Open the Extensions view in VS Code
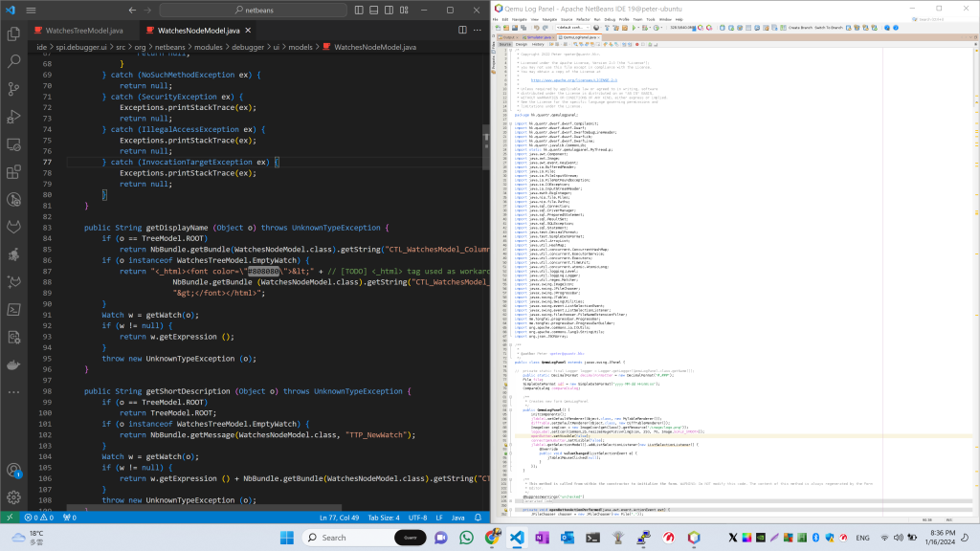The height and width of the screenshot is (551, 980). click(x=13, y=172)
